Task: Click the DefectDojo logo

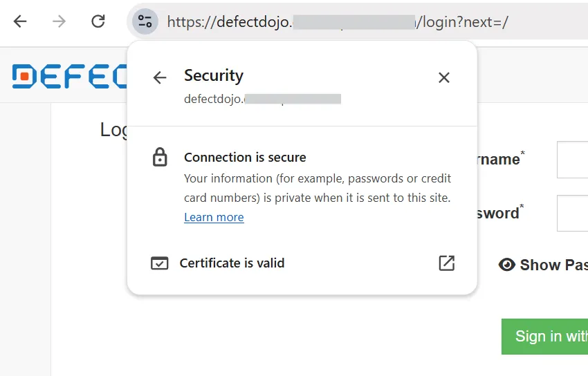Action: pyautogui.click(x=69, y=77)
